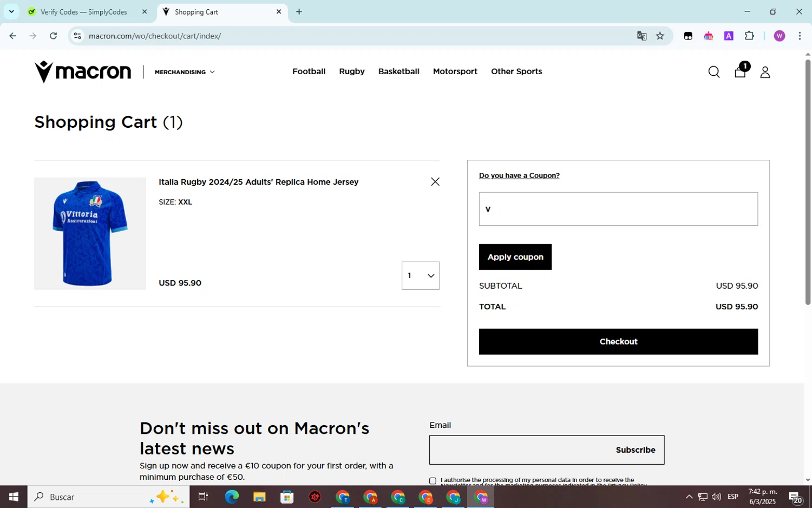Open a new browser tab
The height and width of the screenshot is (508, 812).
coord(299,11)
